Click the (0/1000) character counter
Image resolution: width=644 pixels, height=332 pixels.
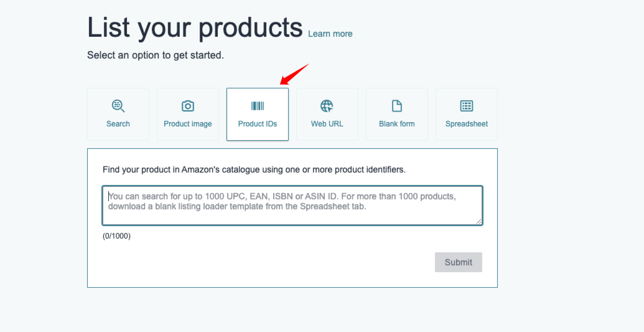pos(116,236)
